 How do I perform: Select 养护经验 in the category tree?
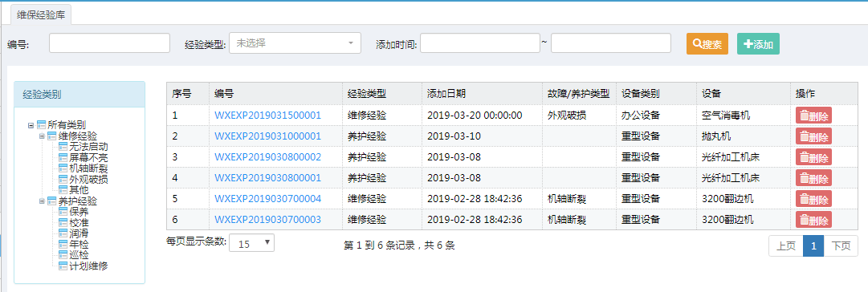(x=78, y=201)
